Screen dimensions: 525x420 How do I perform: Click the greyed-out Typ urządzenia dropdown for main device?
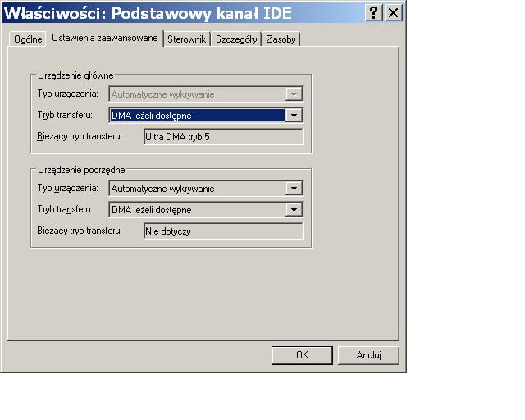pos(206,94)
